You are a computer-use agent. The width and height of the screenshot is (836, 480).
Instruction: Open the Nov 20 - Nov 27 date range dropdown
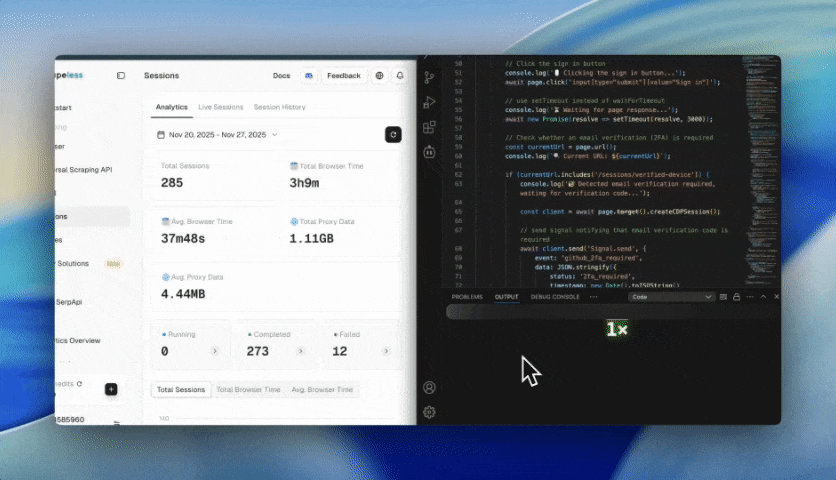coord(218,135)
